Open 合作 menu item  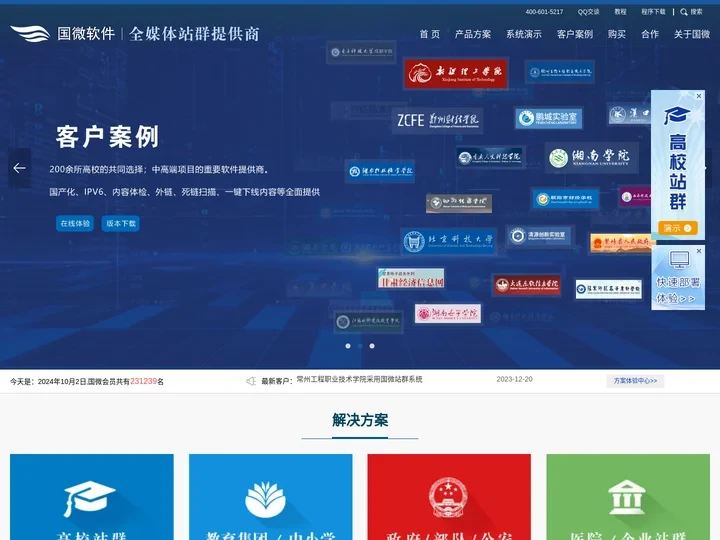coord(650,34)
